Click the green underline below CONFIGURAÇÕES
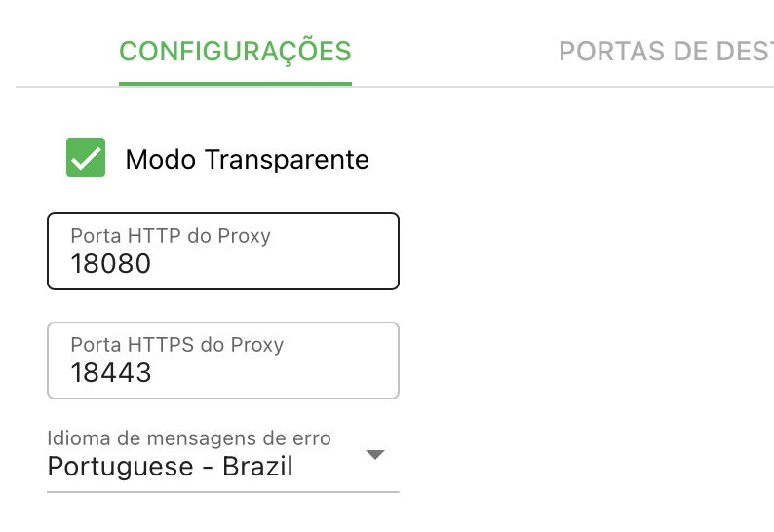Screen dimensions: 774x532 coord(235,84)
